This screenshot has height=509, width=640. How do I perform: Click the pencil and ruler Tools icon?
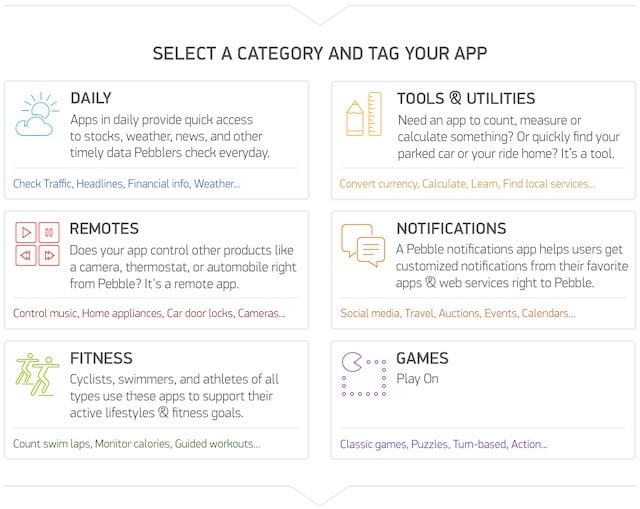point(363,115)
